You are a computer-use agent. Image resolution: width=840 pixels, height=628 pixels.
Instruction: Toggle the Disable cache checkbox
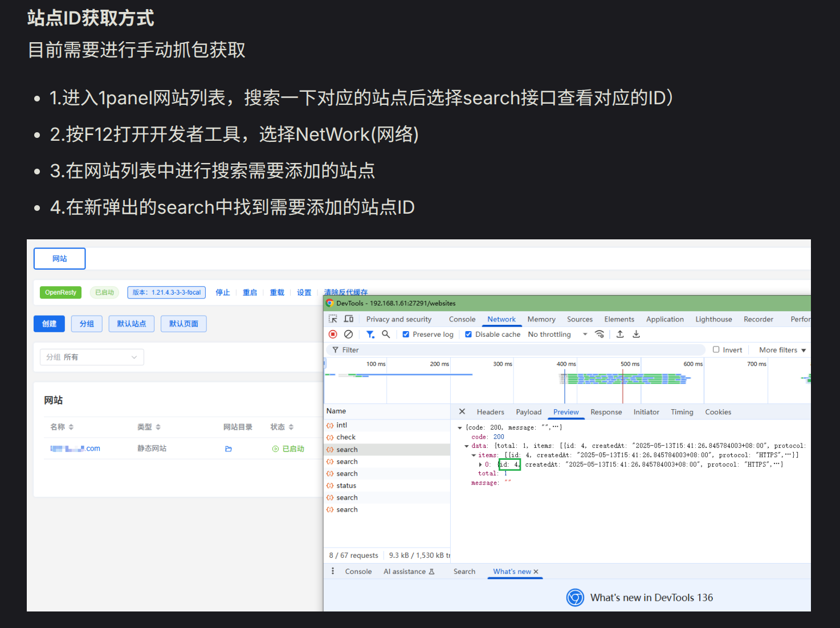(468, 335)
